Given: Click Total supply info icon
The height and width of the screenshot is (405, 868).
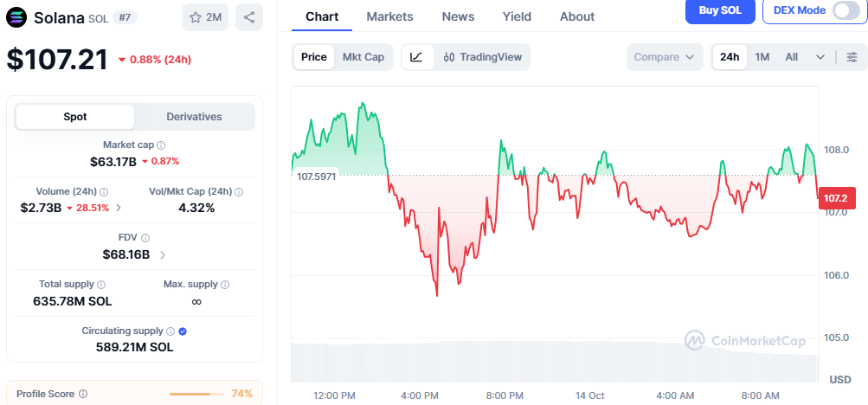Looking at the screenshot, I should click(101, 285).
